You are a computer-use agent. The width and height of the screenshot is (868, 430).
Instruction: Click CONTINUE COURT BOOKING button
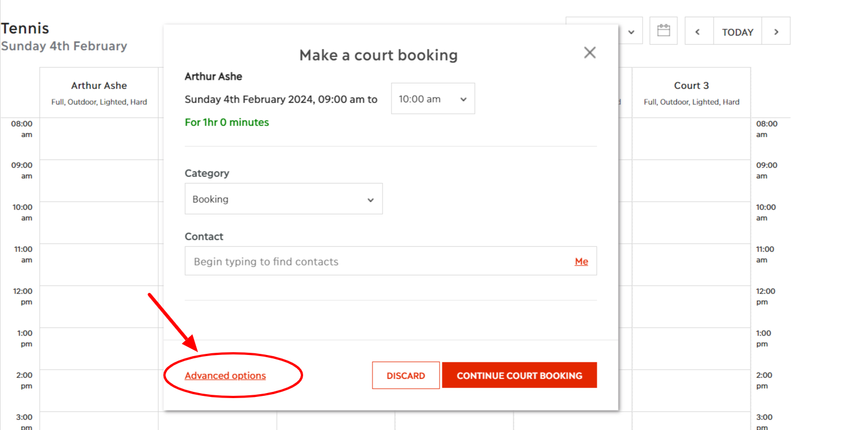[520, 375]
